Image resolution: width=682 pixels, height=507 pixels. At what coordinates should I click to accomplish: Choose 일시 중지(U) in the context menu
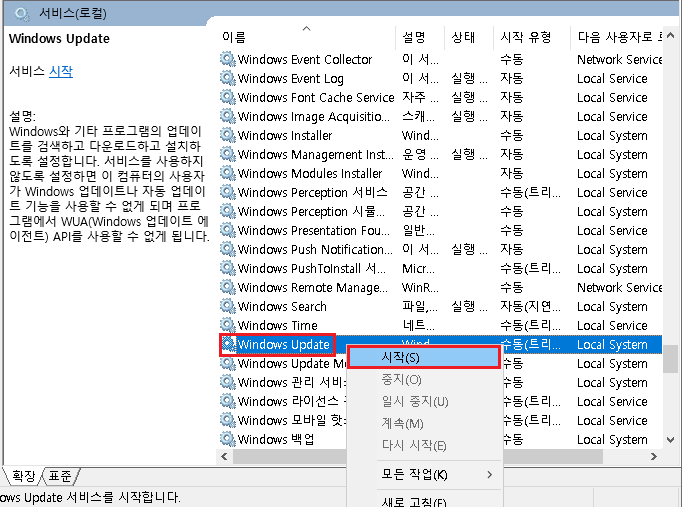tap(424, 401)
